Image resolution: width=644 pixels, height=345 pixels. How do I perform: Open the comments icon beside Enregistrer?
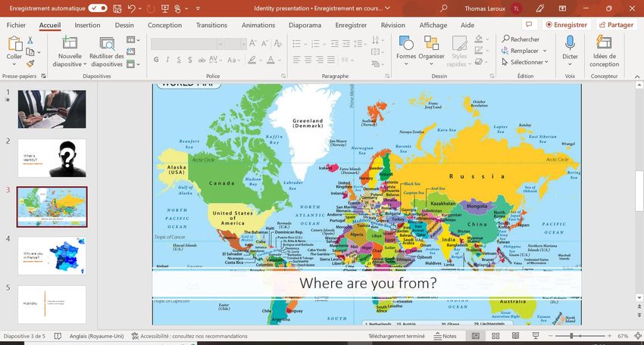529,25
